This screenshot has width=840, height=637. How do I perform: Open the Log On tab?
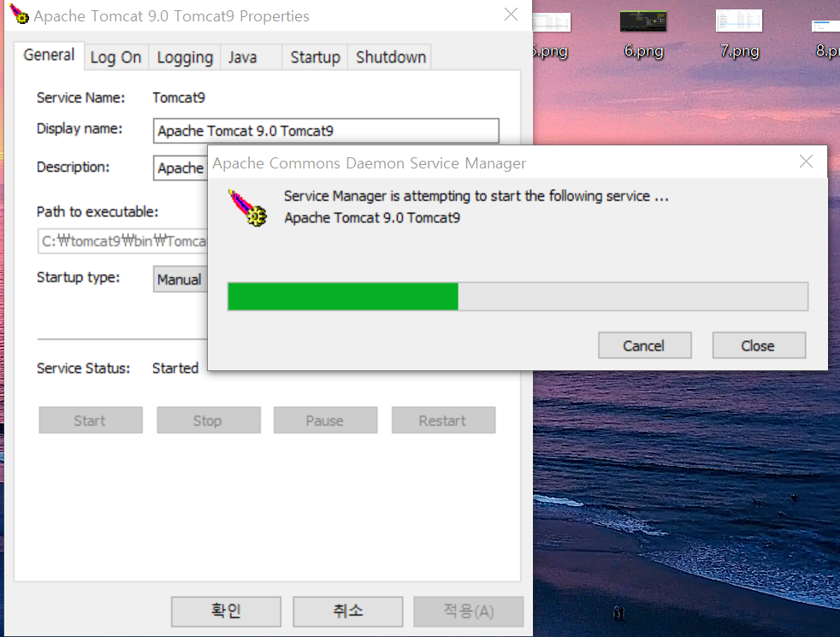pyautogui.click(x=115, y=57)
